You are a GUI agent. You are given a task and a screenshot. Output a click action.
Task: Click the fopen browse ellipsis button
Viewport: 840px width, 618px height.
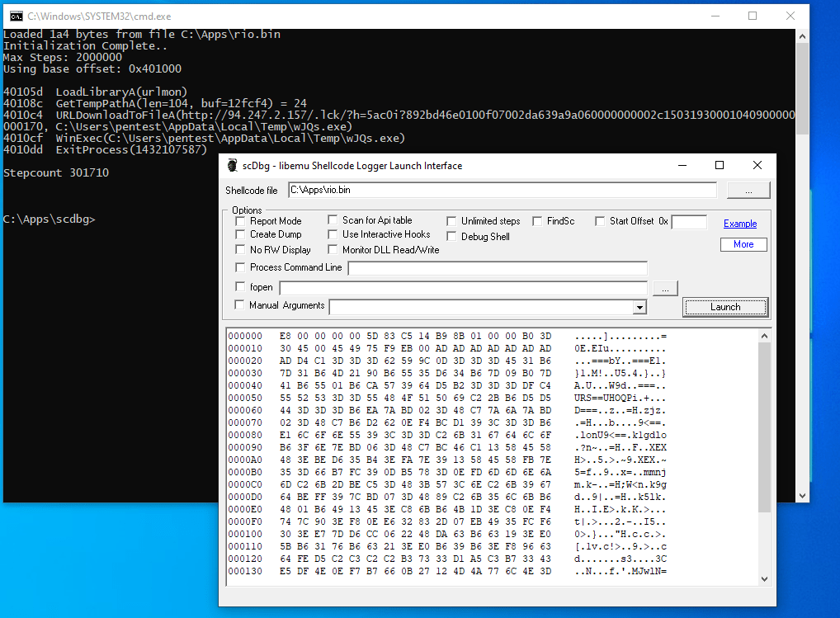665,288
